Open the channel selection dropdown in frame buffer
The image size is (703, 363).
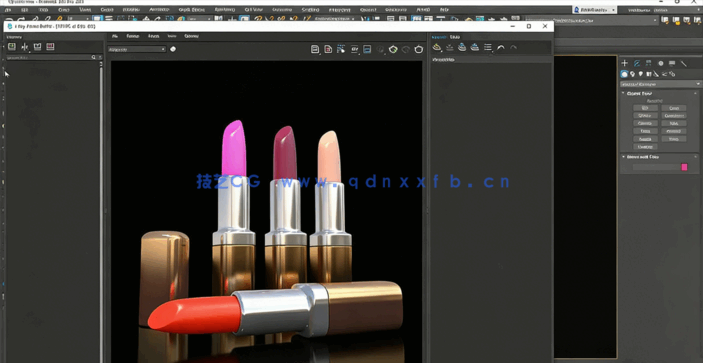[137, 49]
